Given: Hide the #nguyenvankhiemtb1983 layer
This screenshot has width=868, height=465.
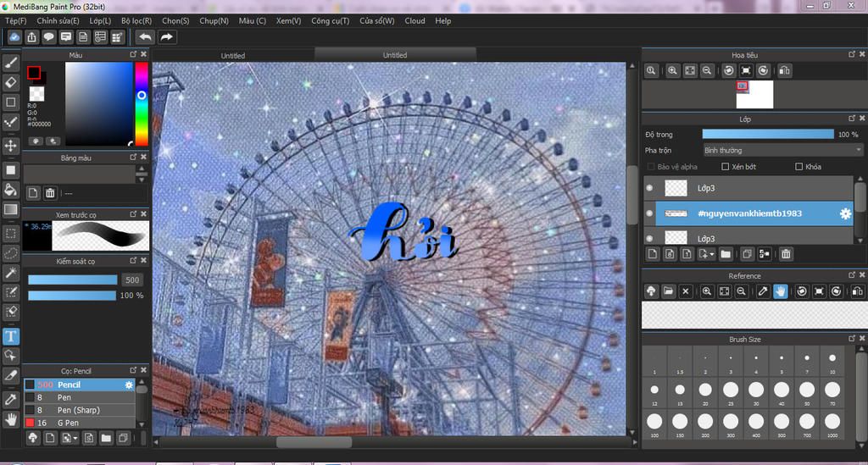Looking at the screenshot, I should point(650,213).
